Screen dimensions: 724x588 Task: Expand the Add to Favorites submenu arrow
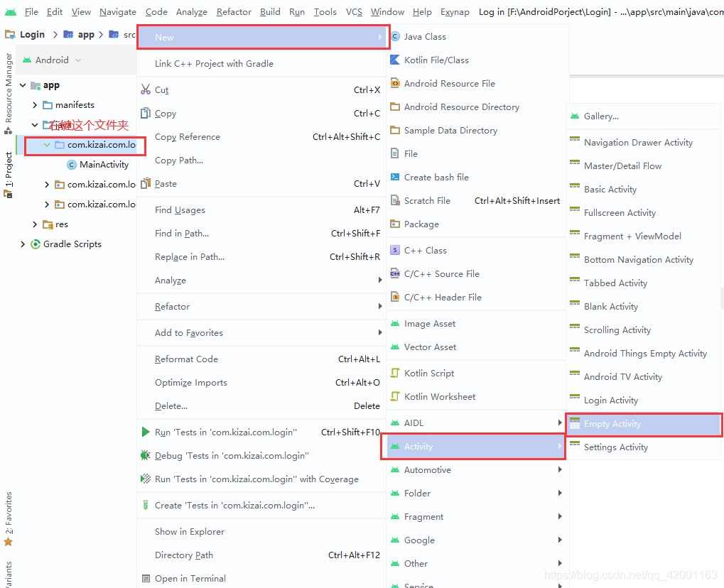pyautogui.click(x=380, y=332)
